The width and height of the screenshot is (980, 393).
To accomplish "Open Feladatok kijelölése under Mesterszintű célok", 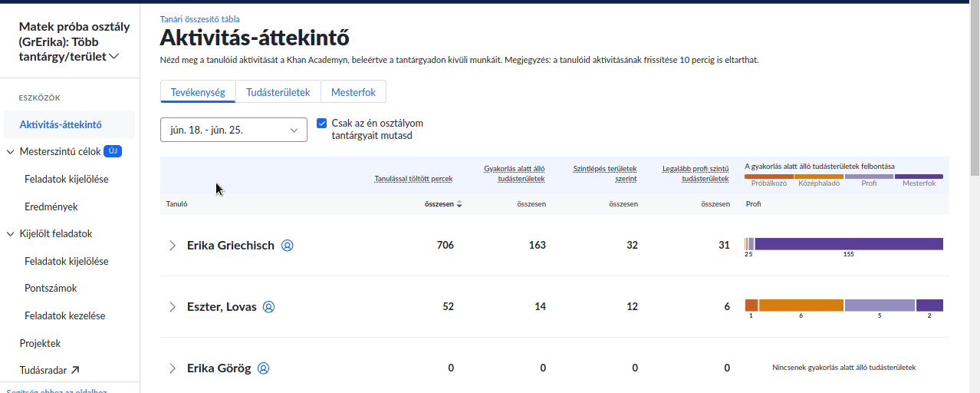I will click(x=67, y=179).
